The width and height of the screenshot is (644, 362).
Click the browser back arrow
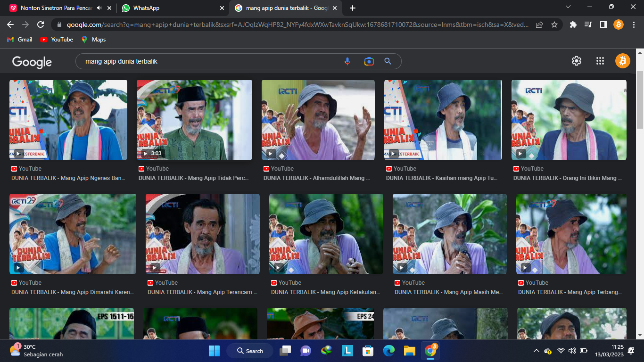[10, 25]
